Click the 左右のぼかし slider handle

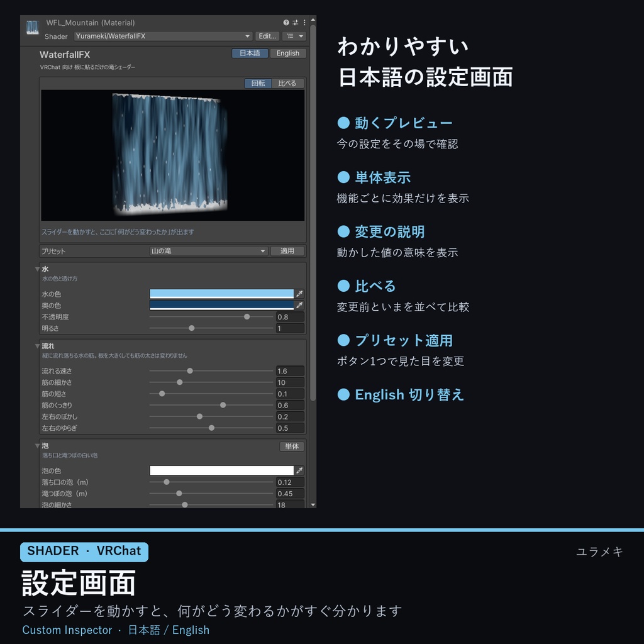click(199, 416)
